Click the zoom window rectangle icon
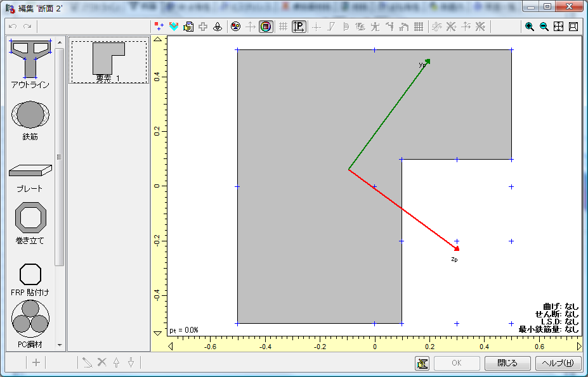Screen dimensions: 588x377 [x=573, y=27]
